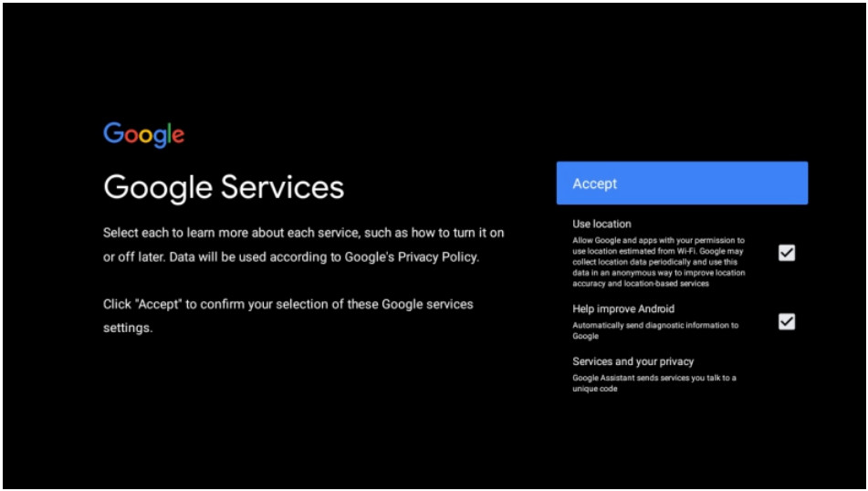Screen dimensions: 868x491
Task: Click the Google Assistant unique code description
Action: [654, 383]
